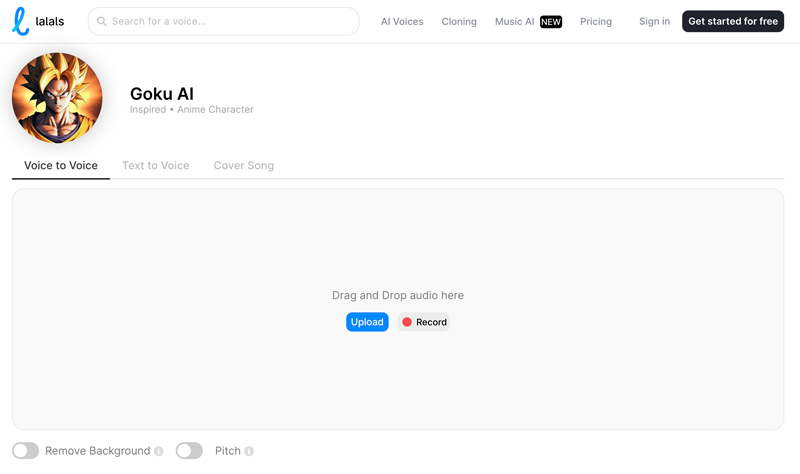The width and height of the screenshot is (800, 474).
Task: Click the lalals logo icon
Action: pos(20,21)
